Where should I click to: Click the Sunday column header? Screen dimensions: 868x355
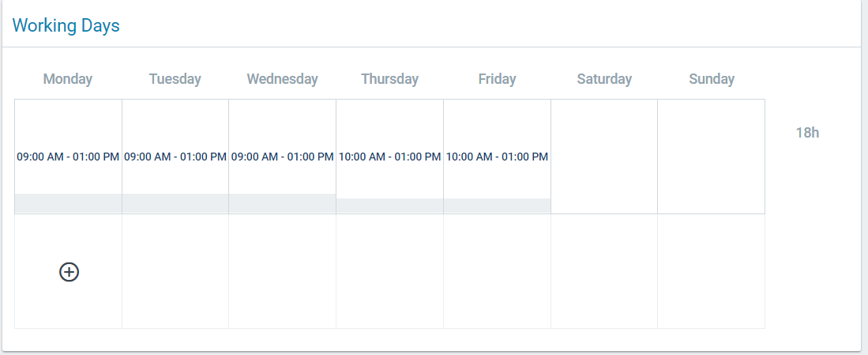712,79
